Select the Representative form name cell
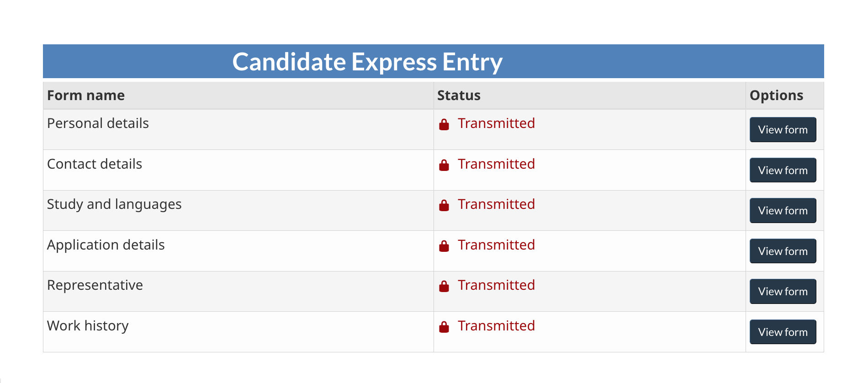The width and height of the screenshot is (868, 383). tap(238, 292)
